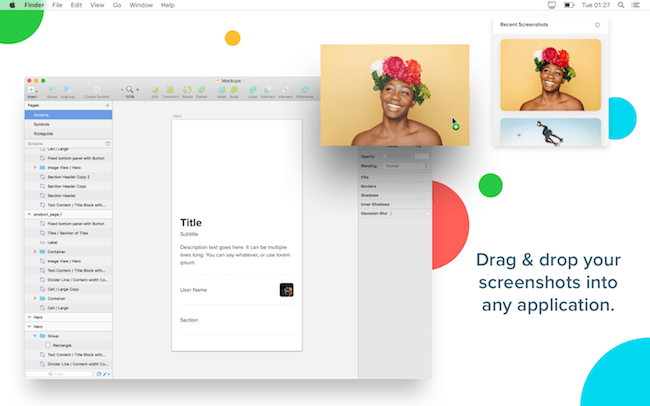The width and height of the screenshot is (650, 406).
Task: Click the layer Filter search field
Action: click(x=59, y=374)
